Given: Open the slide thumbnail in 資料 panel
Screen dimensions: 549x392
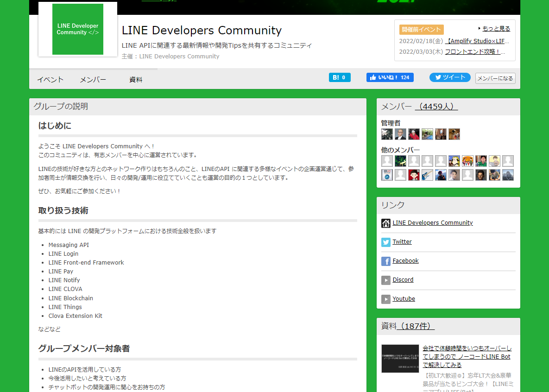Looking at the screenshot, I should 400,359.
